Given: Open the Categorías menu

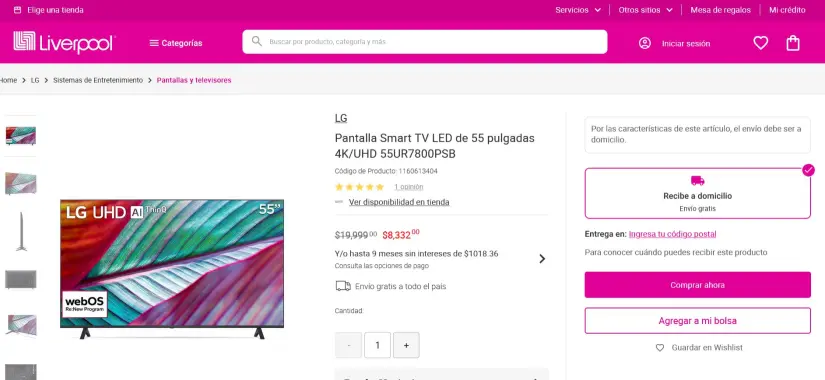Looking at the screenshot, I should pyautogui.click(x=176, y=43).
